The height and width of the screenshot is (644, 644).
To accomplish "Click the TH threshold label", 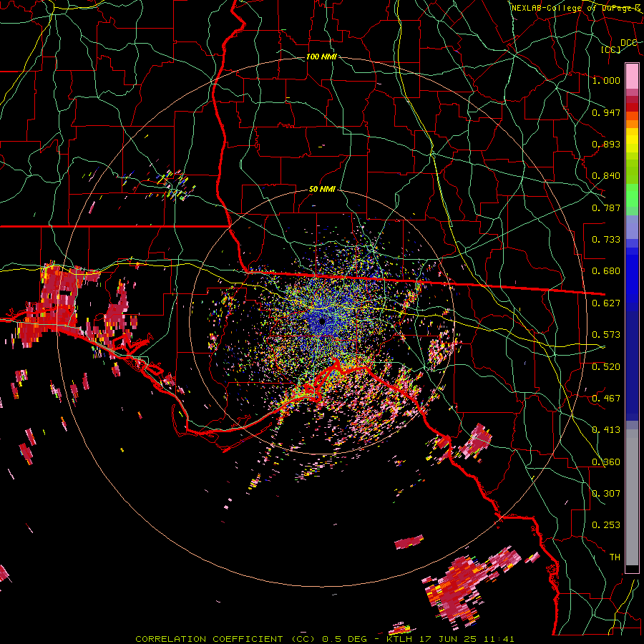I will 615,557.
